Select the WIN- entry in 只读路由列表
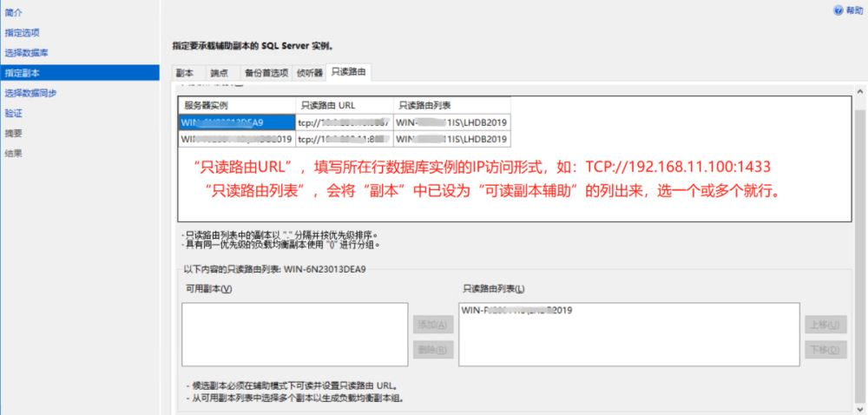This screenshot has width=868, height=415. pos(517,311)
